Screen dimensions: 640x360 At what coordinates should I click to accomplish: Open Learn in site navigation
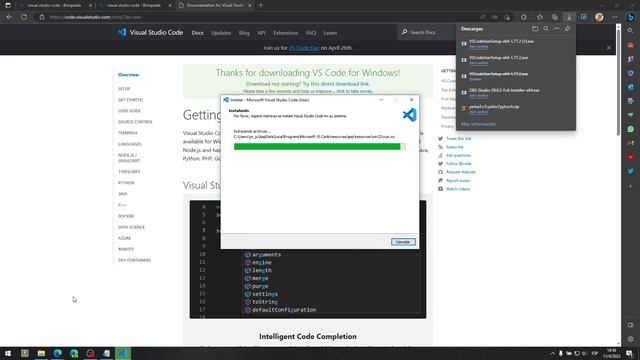[x=330, y=33]
